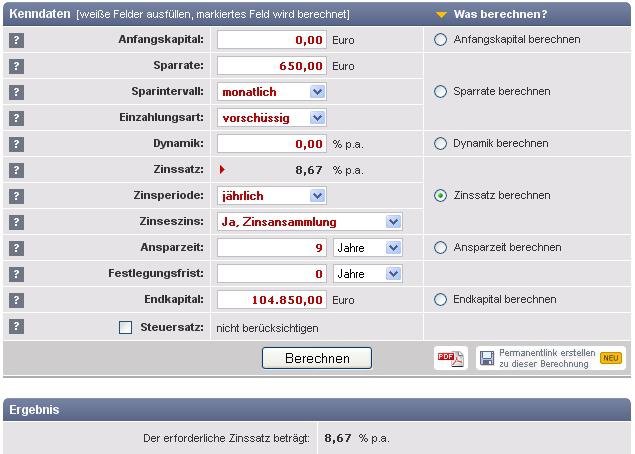The height and width of the screenshot is (454, 635).
Task: Click the yellow NEU badge
Action: click(x=611, y=358)
